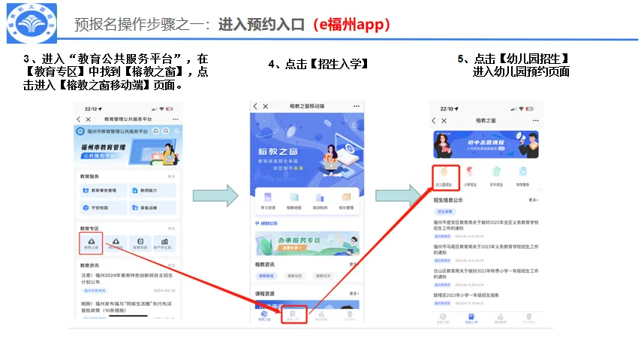The width and height of the screenshot is (644, 363).
Task: Tap back arrow in 榕教之窗 screen
Action: click(434, 120)
